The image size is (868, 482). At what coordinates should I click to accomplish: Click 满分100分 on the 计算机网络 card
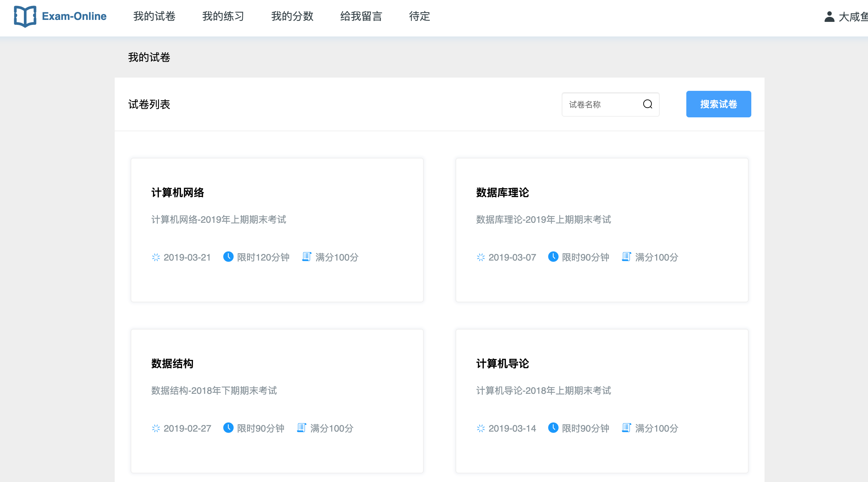(337, 257)
